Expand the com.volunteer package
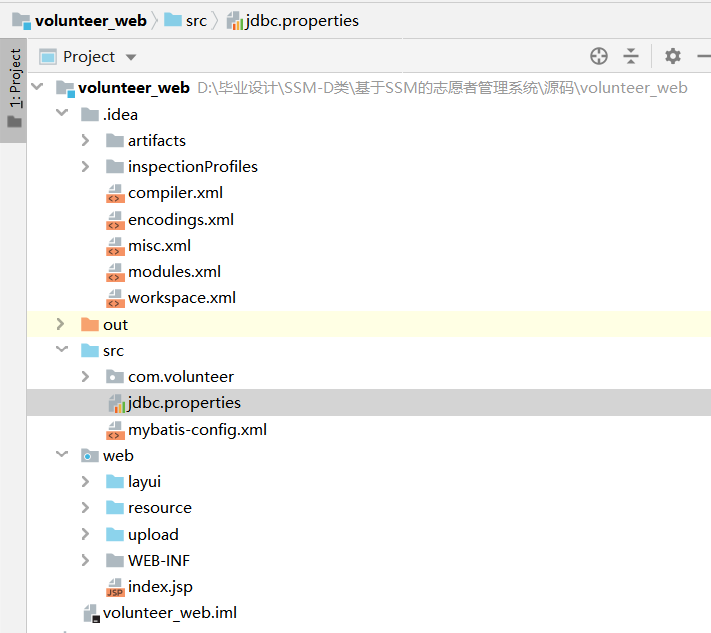 (x=86, y=377)
